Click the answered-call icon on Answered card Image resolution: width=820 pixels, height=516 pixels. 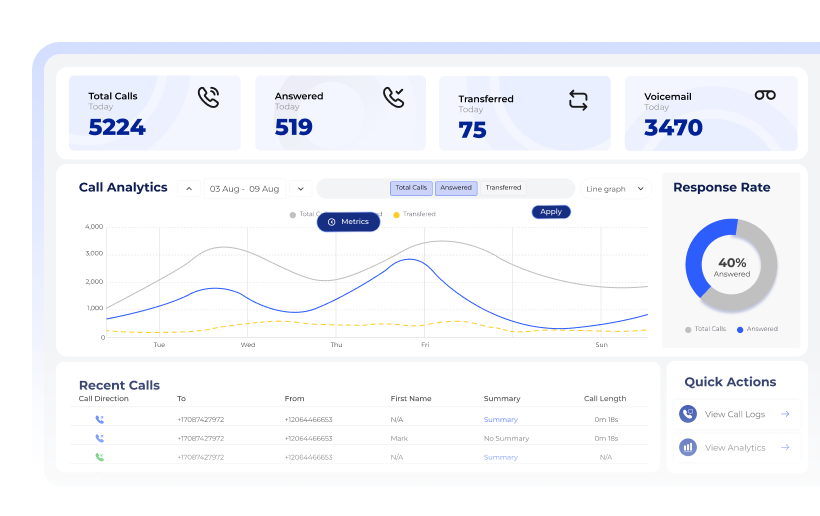click(394, 97)
